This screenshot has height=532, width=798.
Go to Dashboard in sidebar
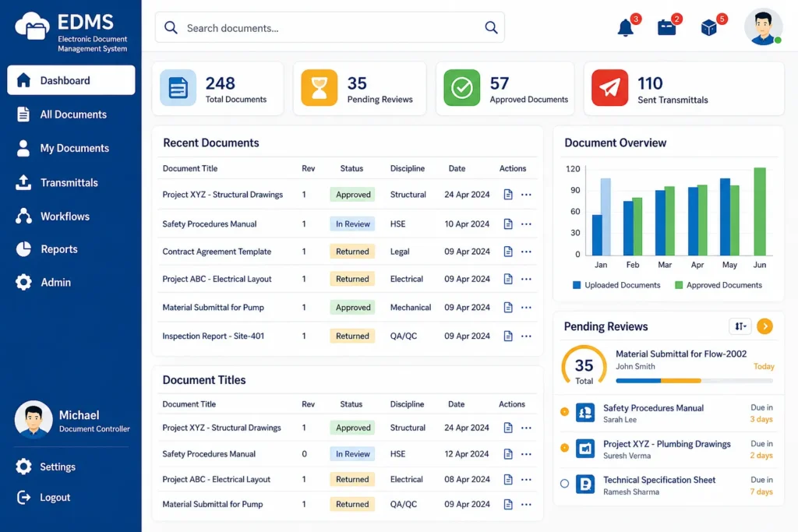tap(71, 80)
